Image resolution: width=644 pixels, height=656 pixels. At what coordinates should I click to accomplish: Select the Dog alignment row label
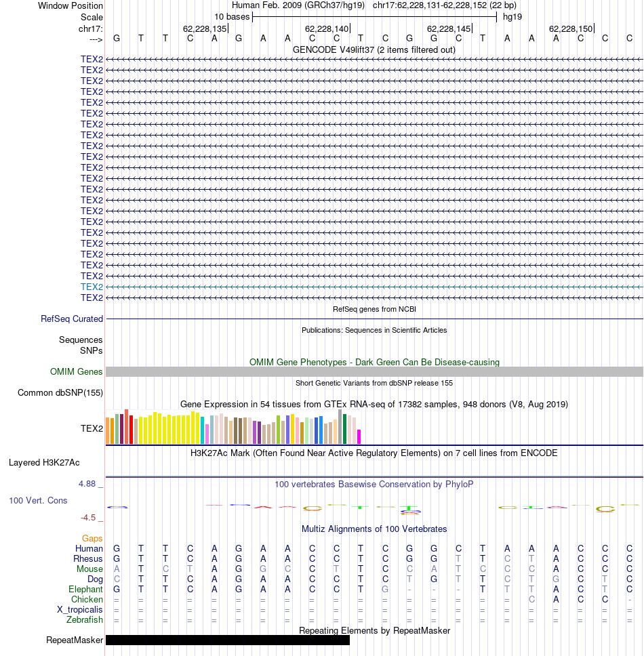(x=95, y=579)
